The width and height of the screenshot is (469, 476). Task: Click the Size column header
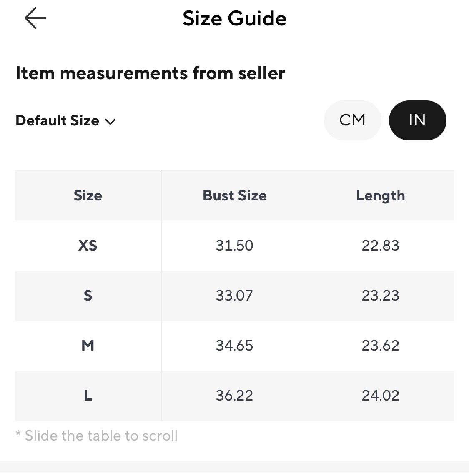pyautogui.click(x=88, y=195)
